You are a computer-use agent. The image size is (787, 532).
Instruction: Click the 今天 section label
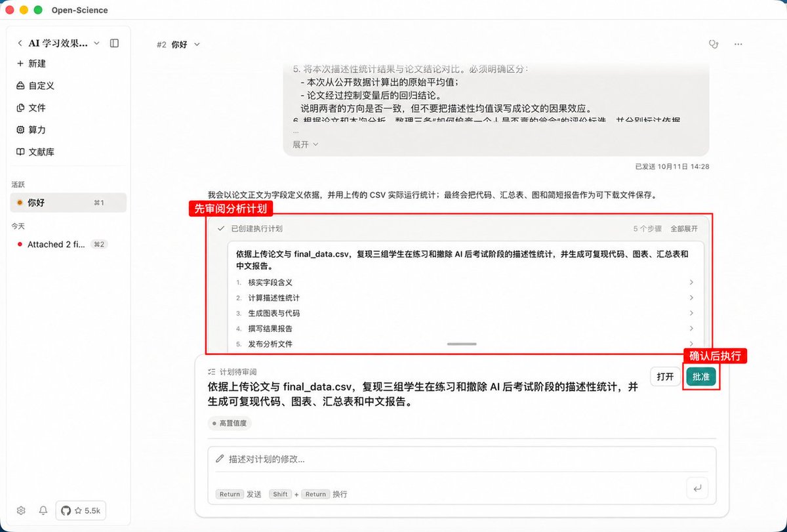pos(18,226)
